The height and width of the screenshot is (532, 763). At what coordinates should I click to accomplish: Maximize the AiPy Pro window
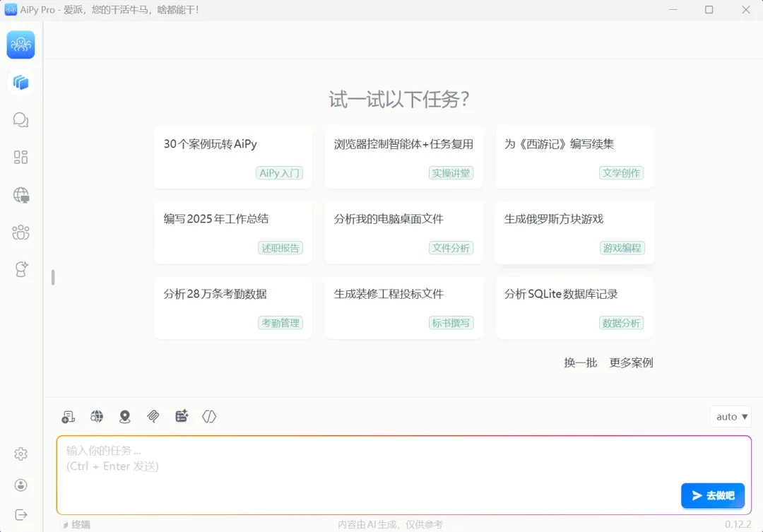709,10
